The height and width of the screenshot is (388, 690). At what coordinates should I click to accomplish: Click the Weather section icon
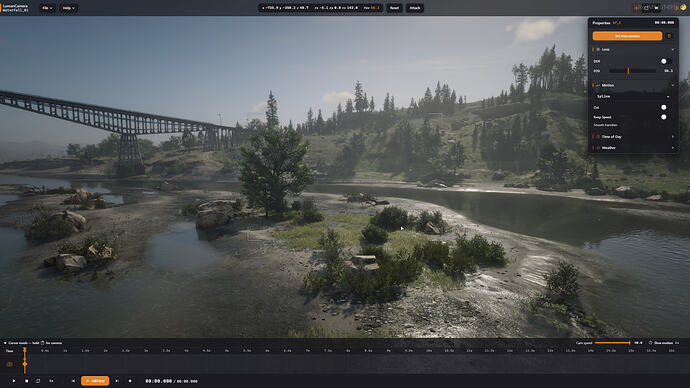598,148
